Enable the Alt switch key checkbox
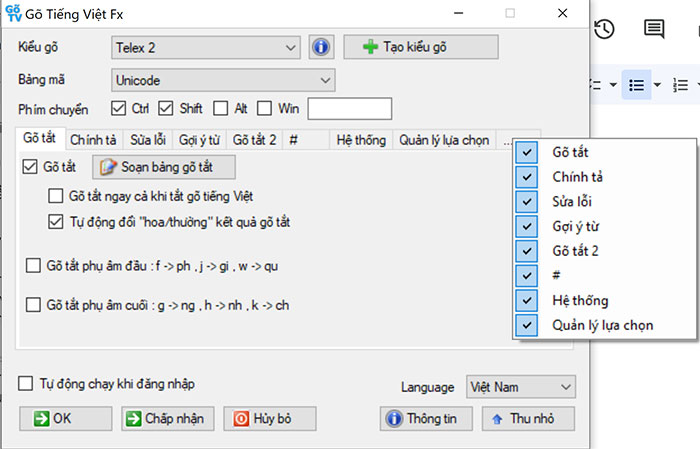The image size is (700, 449). tap(221, 108)
